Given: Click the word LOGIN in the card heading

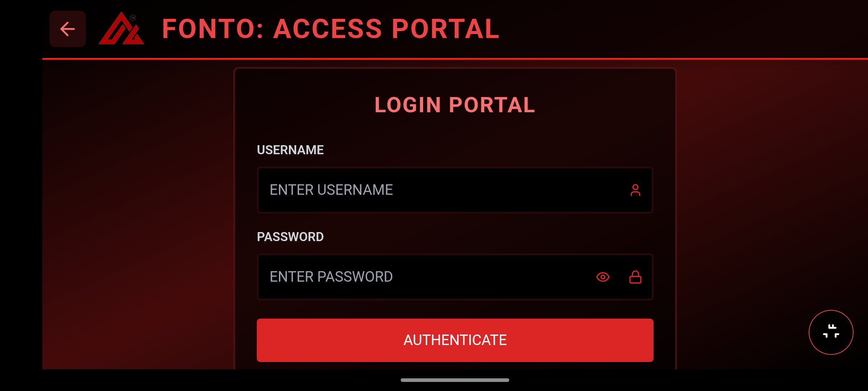Looking at the screenshot, I should 408,105.
